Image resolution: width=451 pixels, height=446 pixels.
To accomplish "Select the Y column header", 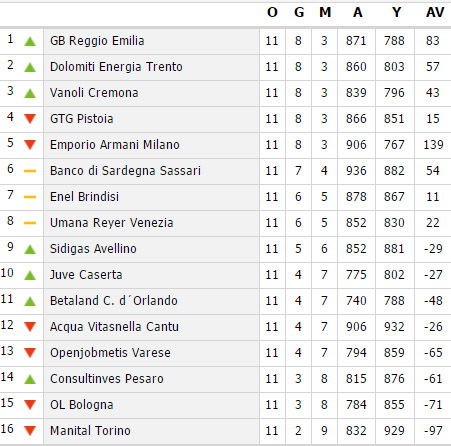I will 396,12.
